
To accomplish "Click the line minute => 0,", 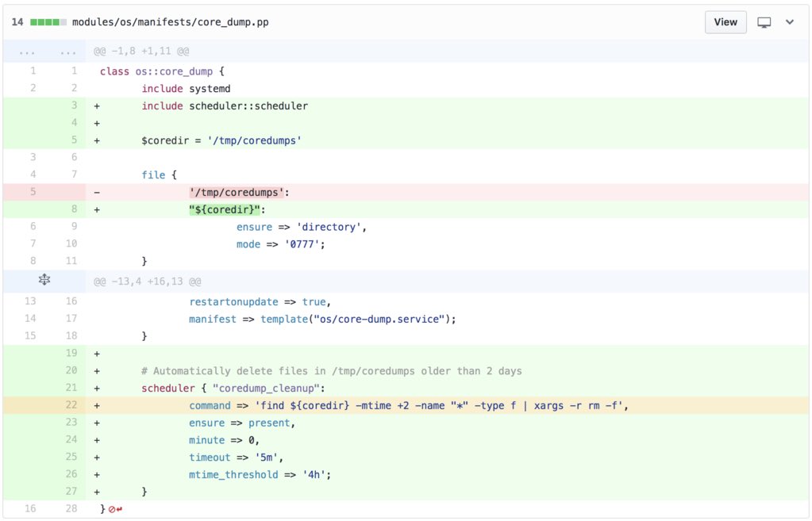I will [224, 440].
